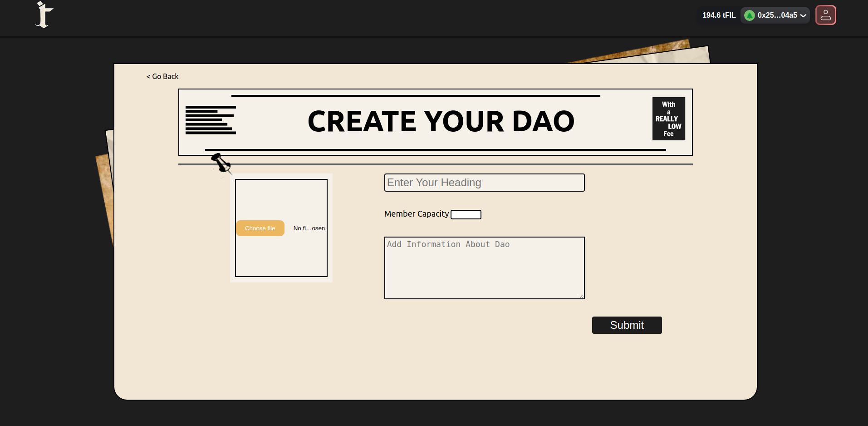
Task: Click the 194.6 tFIL balance
Action: click(719, 15)
